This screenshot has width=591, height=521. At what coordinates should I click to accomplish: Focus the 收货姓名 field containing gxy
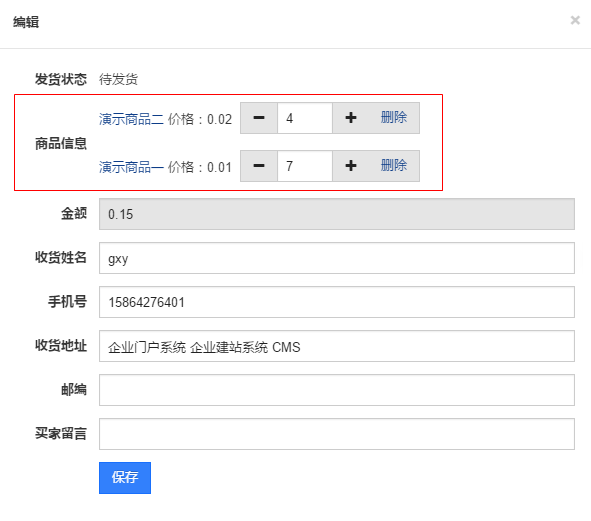tap(337, 258)
